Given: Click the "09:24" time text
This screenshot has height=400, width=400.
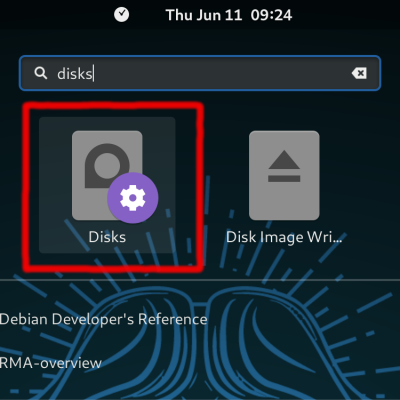Looking at the screenshot, I should coord(272,15).
